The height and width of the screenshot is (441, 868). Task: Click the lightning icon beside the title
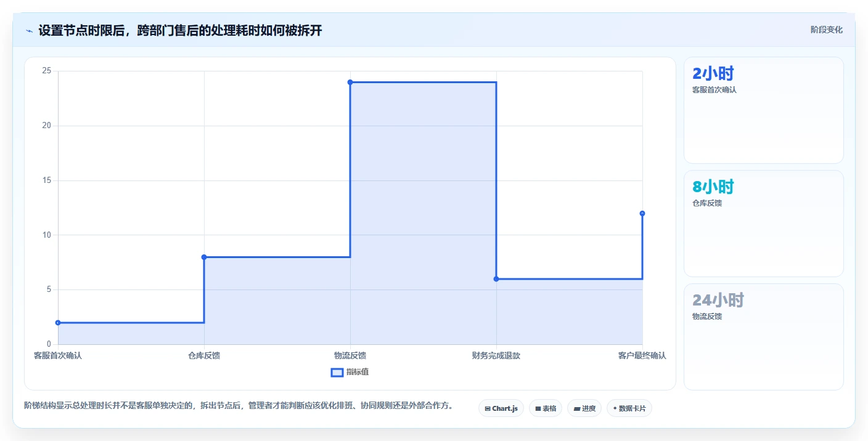coord(29,31)
